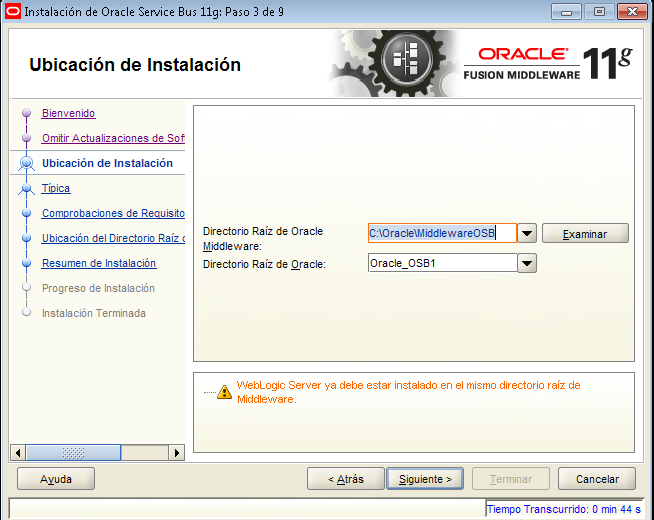Expand the Oracle home directory dropdown
This screenshot has width=654, height=520.
[x=527, y=263]
